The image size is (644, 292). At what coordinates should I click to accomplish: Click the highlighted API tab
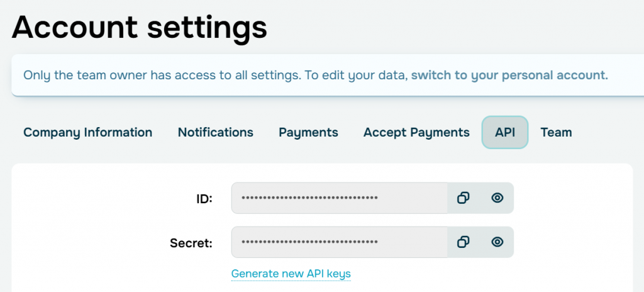[x=505, y=132]
